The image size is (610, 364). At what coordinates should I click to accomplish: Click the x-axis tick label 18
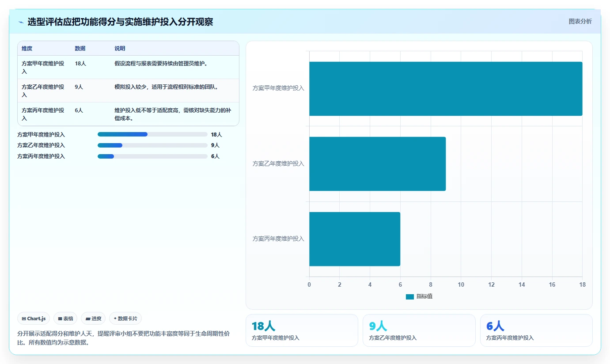(x=582, y=285)
